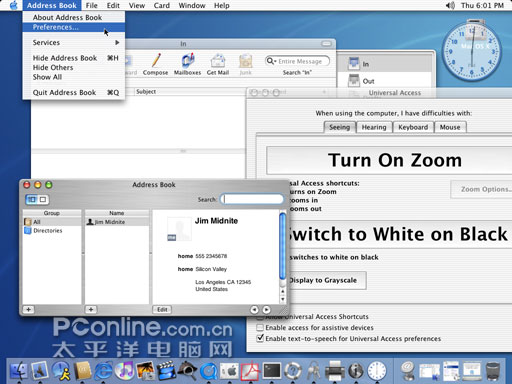The width and height of the screenshot is (512, 384).
Task: Open Terminal icon in the Dock
Action: pos(272,371)
